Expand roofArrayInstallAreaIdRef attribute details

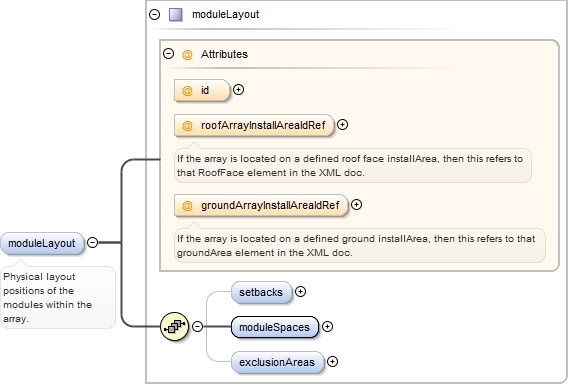pyautogui.click(x=343, y=125)
